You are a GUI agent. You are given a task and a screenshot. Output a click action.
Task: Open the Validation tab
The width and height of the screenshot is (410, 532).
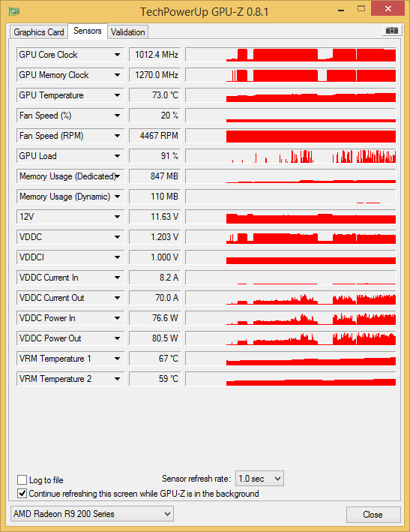(x=127, y=32)
